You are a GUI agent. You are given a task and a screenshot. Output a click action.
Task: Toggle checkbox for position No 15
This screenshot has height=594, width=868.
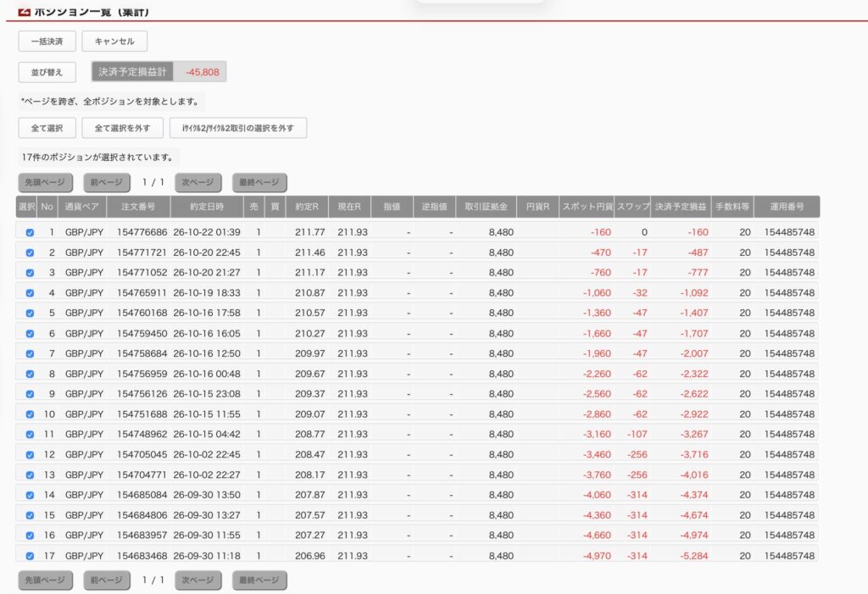pyautogui.click(x=30, y=515)
